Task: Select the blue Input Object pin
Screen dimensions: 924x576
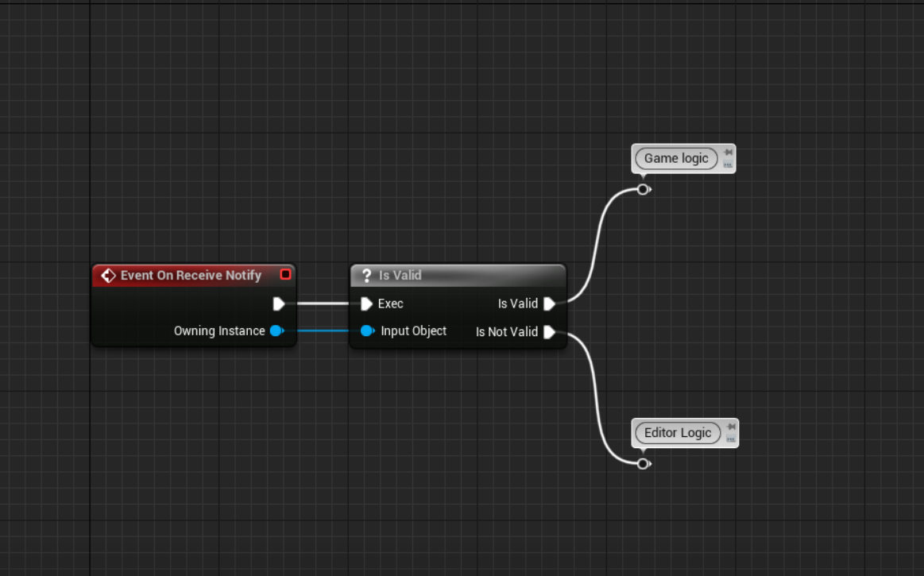Action: [367, 331]
